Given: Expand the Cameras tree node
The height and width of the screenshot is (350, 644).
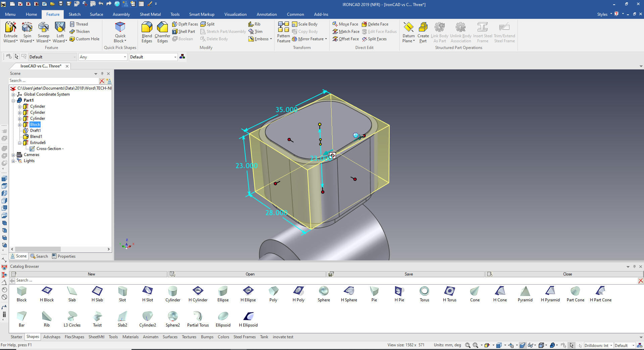Looking at the screenshot, I should click(x=13, y=155).
